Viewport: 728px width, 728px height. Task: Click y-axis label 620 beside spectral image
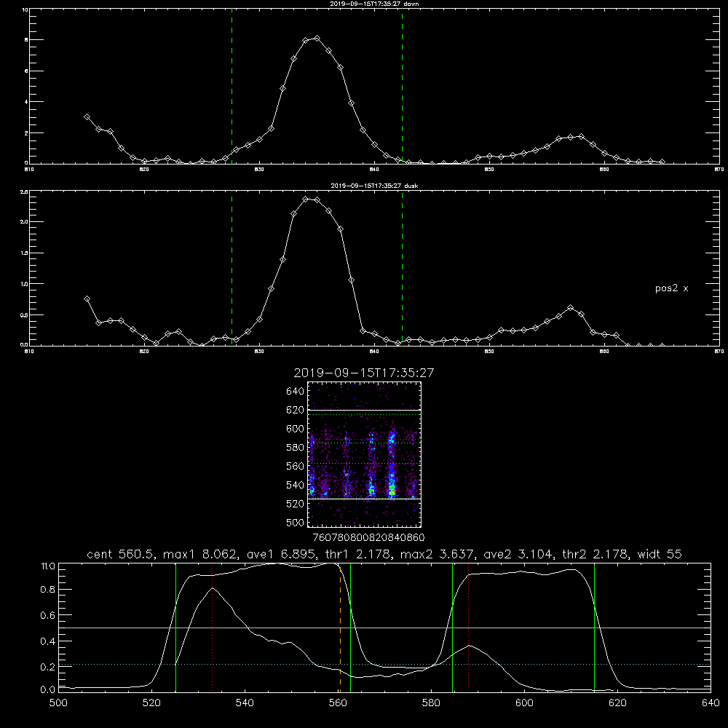click(296, 410)
